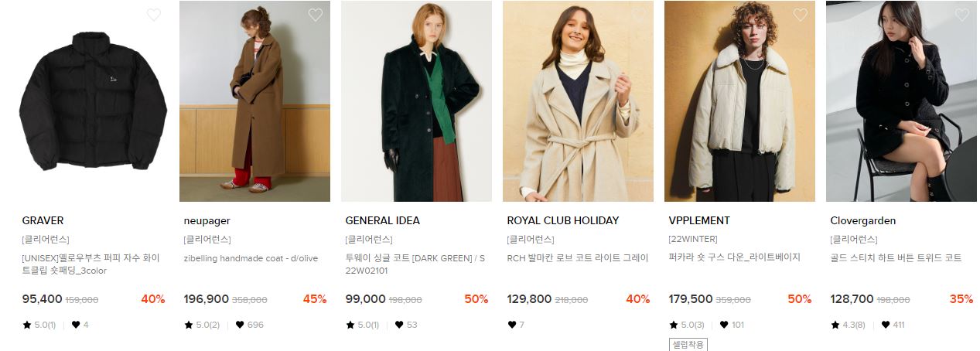Viewport: 980px width, 351px height.
Task: Click star icon beside 4.3(8) rating
Action: pyautogui.click(x=835, y=325)
